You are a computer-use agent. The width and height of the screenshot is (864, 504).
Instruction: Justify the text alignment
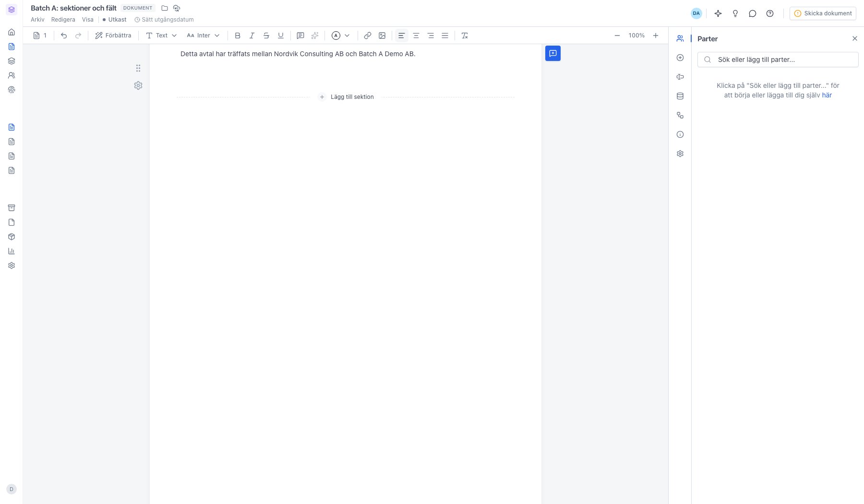click(x=445, y=36)
